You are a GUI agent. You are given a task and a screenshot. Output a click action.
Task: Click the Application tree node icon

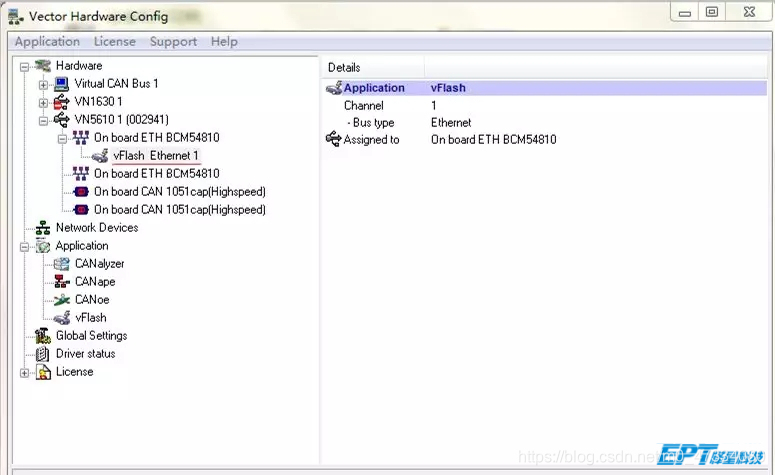pyautogui.click(x=43, y=246)
